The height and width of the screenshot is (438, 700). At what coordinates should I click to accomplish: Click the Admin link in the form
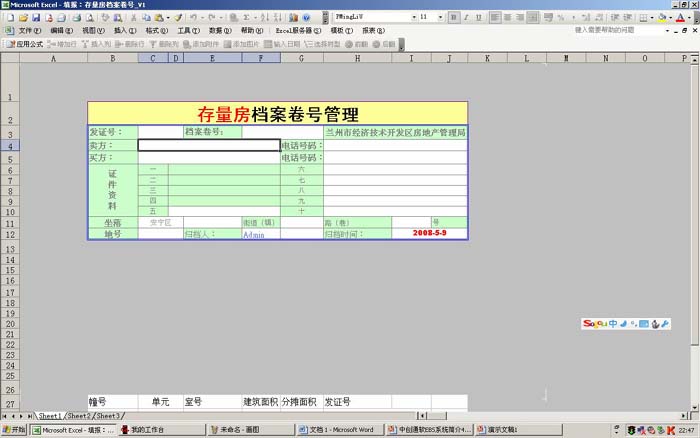tap(254, 234)
